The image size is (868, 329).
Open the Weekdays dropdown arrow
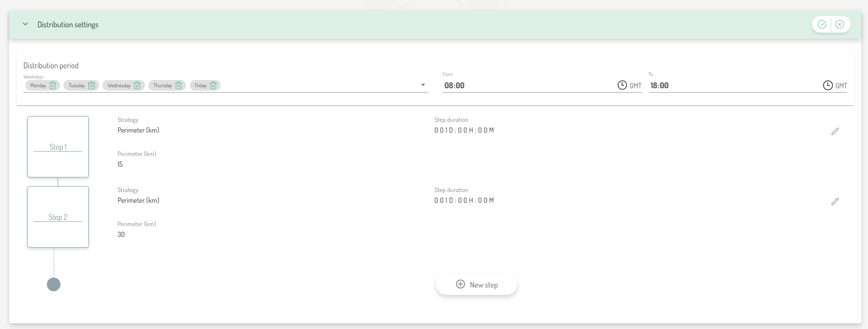coord(423,85)
